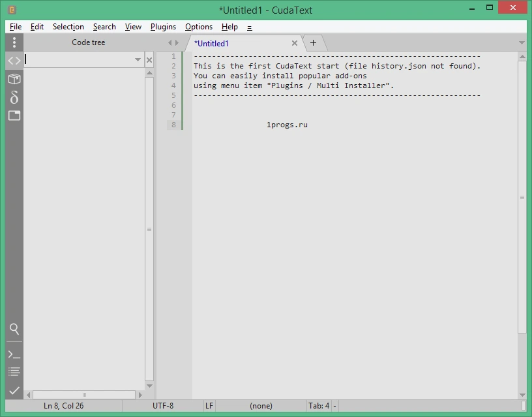Open the tabs list dropdown arrow
The height and width of the screenshot is (417, 532).
522,43
